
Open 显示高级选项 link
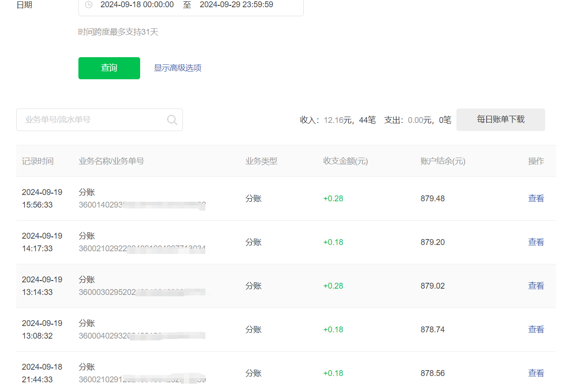(178, 68)
